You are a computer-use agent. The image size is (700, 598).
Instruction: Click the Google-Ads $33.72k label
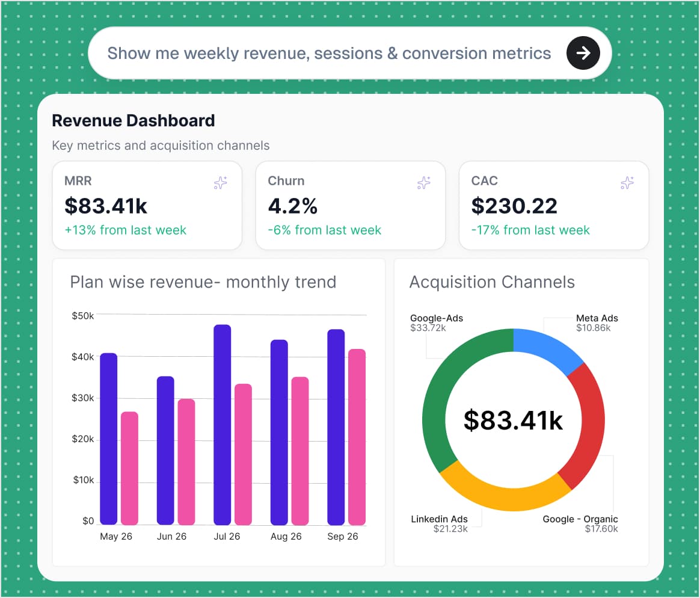pyautogui.click(x=436, y=323)
